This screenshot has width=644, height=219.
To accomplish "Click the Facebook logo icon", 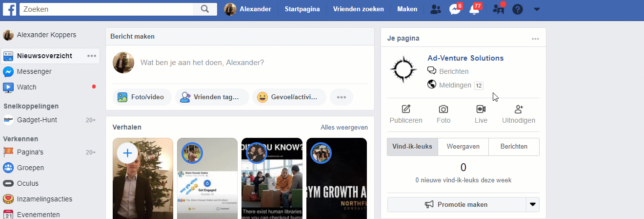I will coord(9,9).
